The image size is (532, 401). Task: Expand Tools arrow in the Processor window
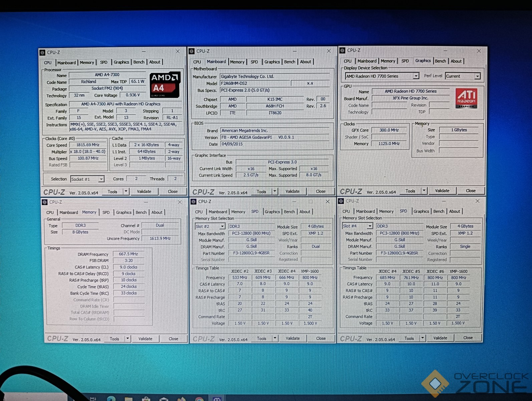click(126, 191)
